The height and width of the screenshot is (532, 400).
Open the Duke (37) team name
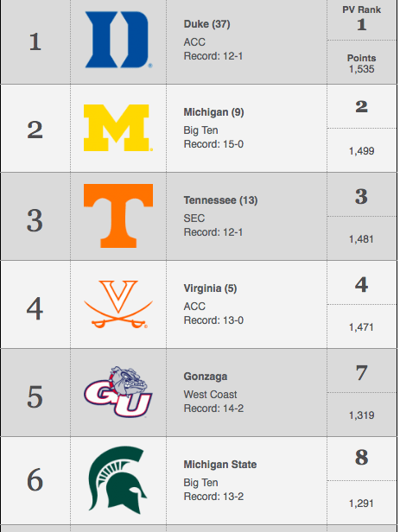(207, 24)
